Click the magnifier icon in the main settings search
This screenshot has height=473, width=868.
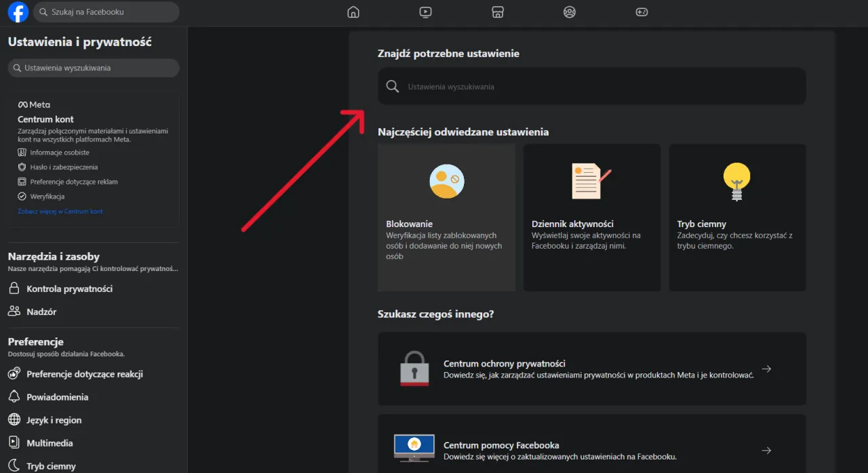click(x=392, y=86)
